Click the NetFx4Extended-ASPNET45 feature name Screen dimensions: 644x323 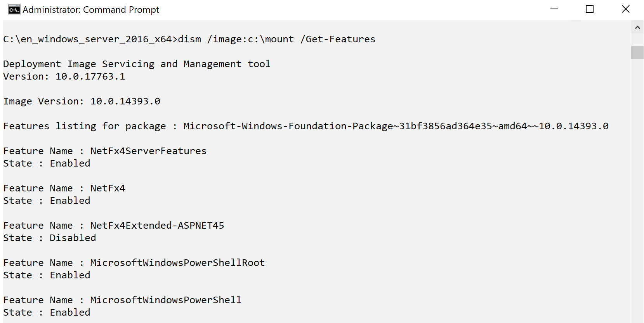pyautogui.click(x=157, y=226)
